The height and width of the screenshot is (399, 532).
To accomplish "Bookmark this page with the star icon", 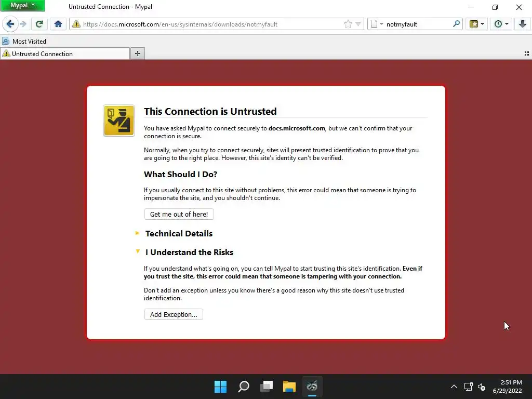I will (x=348, y=24).
